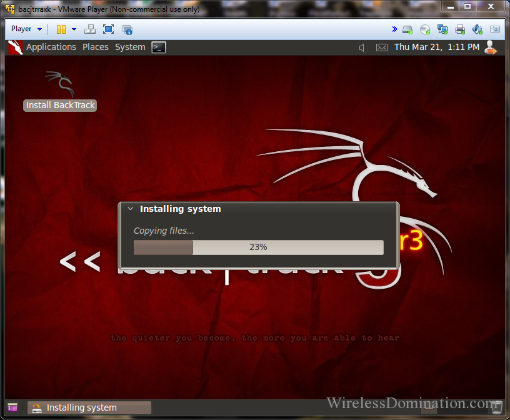Click the Copying files... status text
This screenshot has height=420, width=510.
(x=164, y=231)
